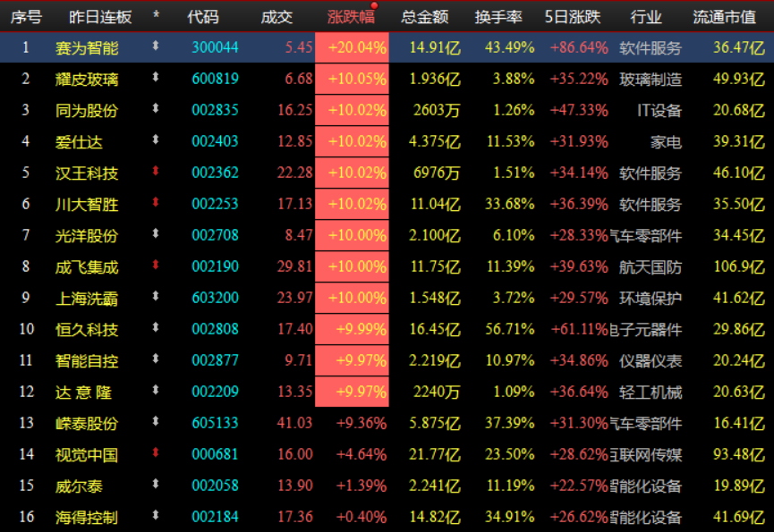
Task: Click the marker arrow icon in 恒久科技 row
Action: click(156, 328)
